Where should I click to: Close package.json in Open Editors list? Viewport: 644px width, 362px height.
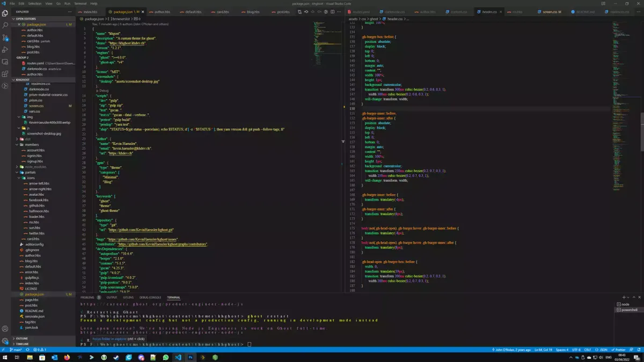19,25
